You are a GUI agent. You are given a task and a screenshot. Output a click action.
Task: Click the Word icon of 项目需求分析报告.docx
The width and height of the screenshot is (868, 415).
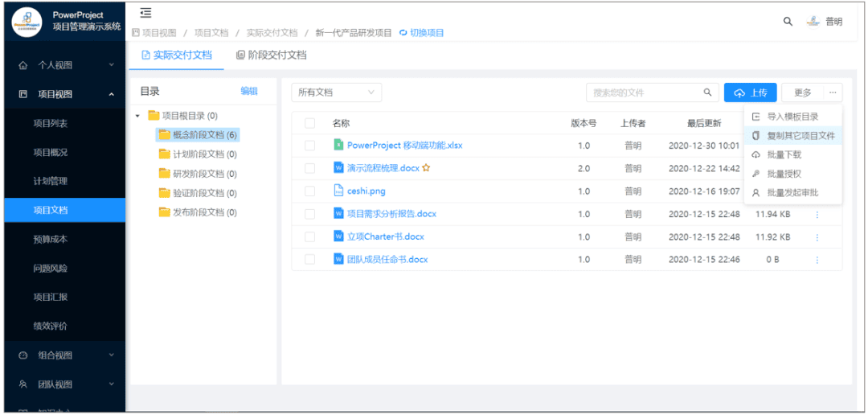[338, 214]
